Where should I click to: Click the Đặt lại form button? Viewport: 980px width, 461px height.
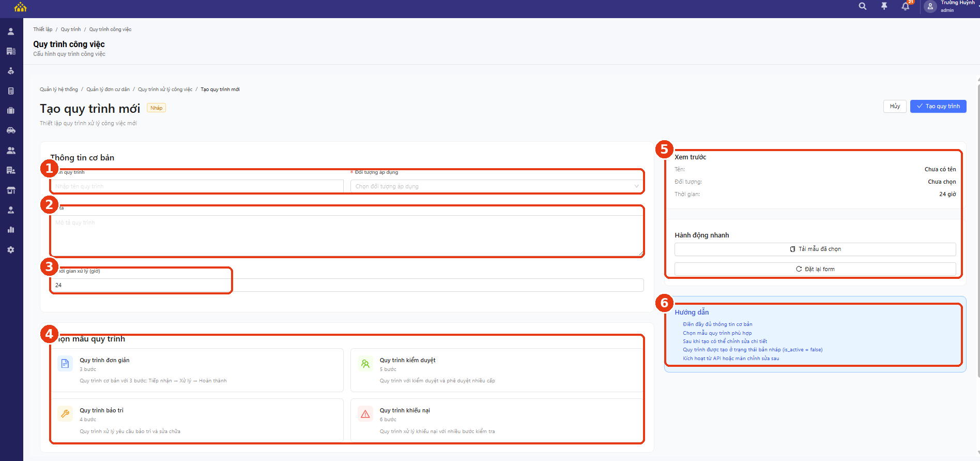tap(815, 269)
